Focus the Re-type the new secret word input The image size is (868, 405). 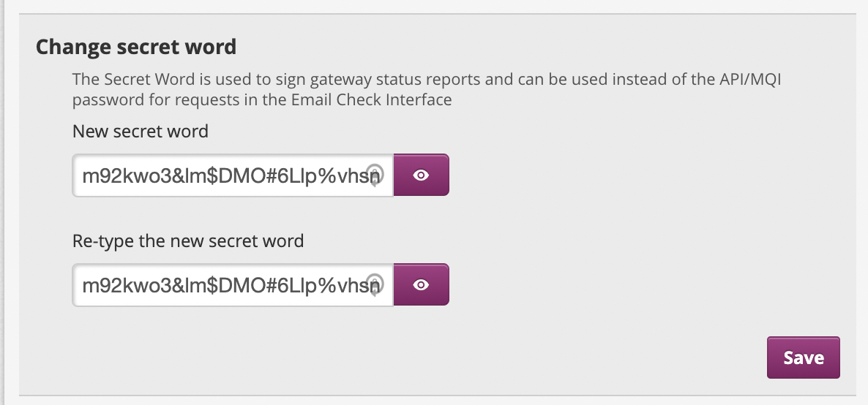(x=233, y=284)
